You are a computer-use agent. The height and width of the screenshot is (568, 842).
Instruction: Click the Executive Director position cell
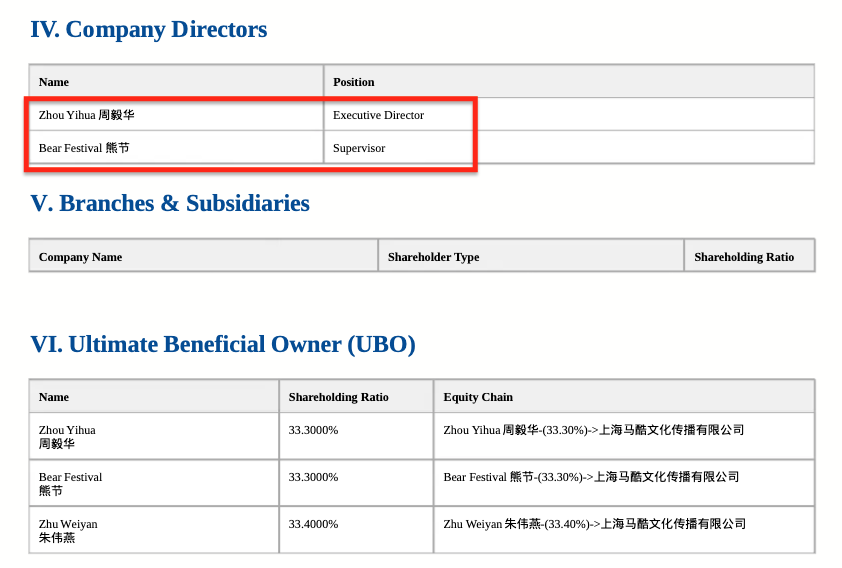coord(378,115)
